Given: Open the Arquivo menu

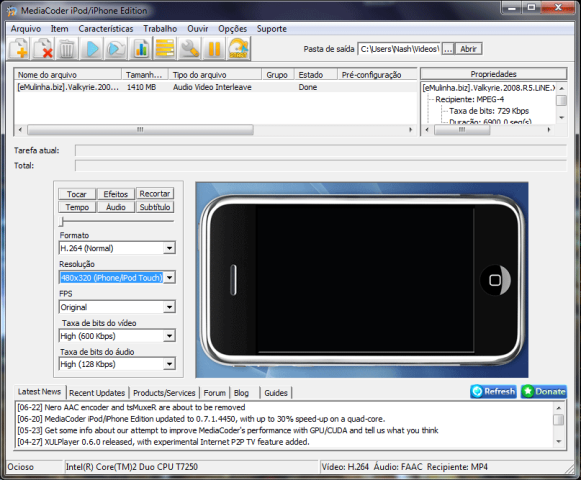Looking at the screenshot, I should pos(26,29).
